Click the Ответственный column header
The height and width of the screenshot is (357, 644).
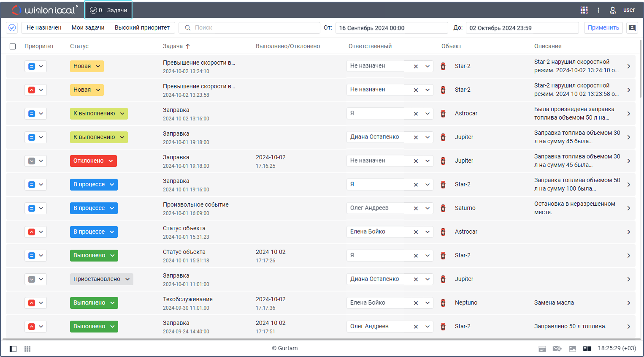pos(370,46)
